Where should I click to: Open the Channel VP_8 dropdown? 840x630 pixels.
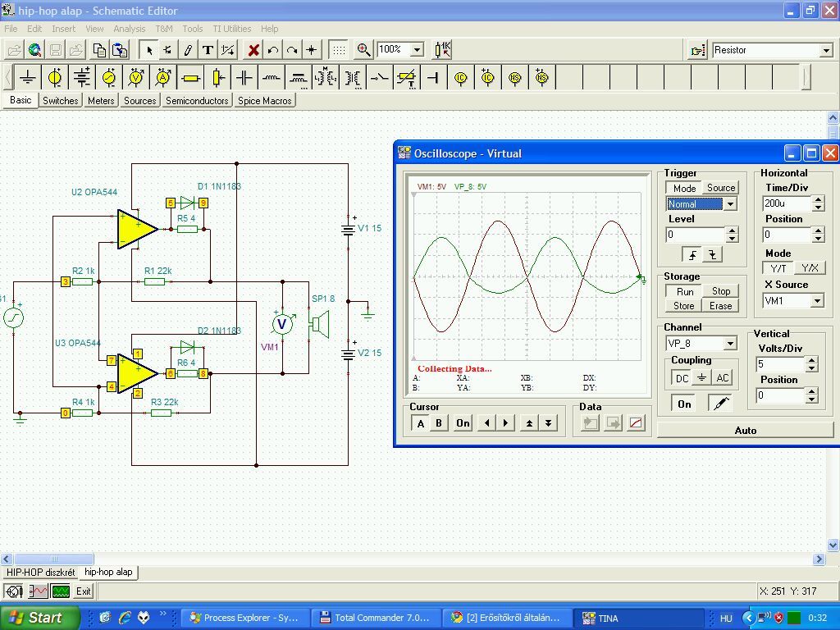pyautogui.click(x=730, y=344)
